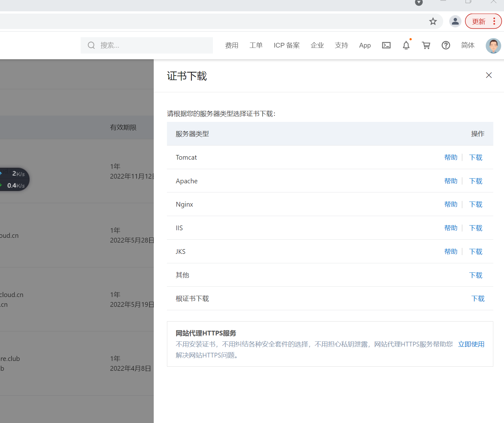Image resolution: width=504 pixels, height=423 pixels.
Task: Go to ICP 备案 section
Action: click(x=286, y=45)
